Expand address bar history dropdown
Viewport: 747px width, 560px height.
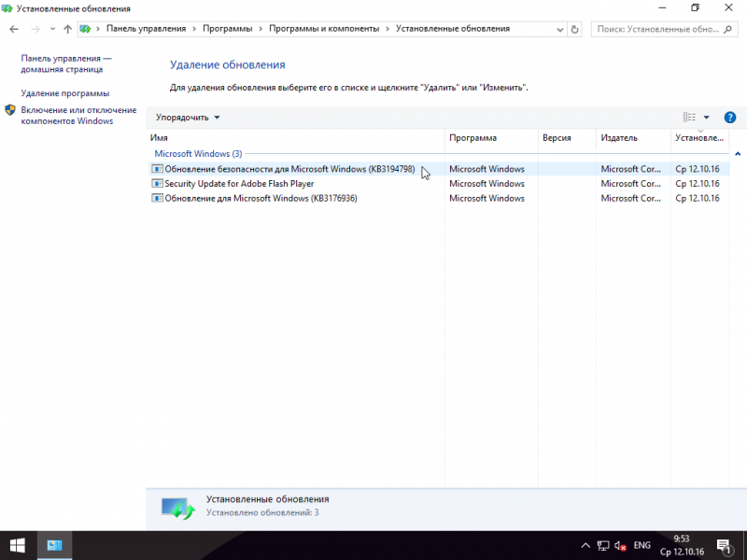tap(559, 30)
